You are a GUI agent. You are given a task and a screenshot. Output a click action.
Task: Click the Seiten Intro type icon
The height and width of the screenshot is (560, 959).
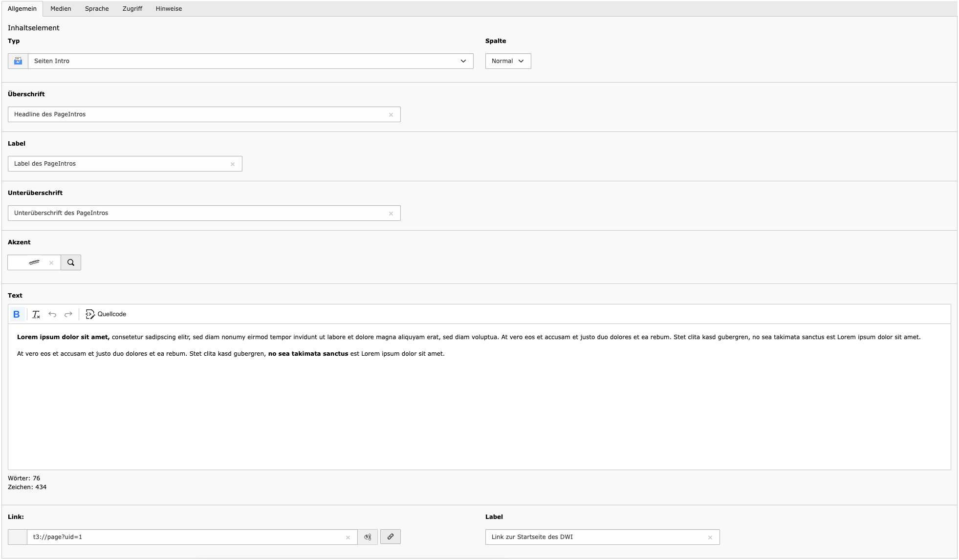point(18,61)
